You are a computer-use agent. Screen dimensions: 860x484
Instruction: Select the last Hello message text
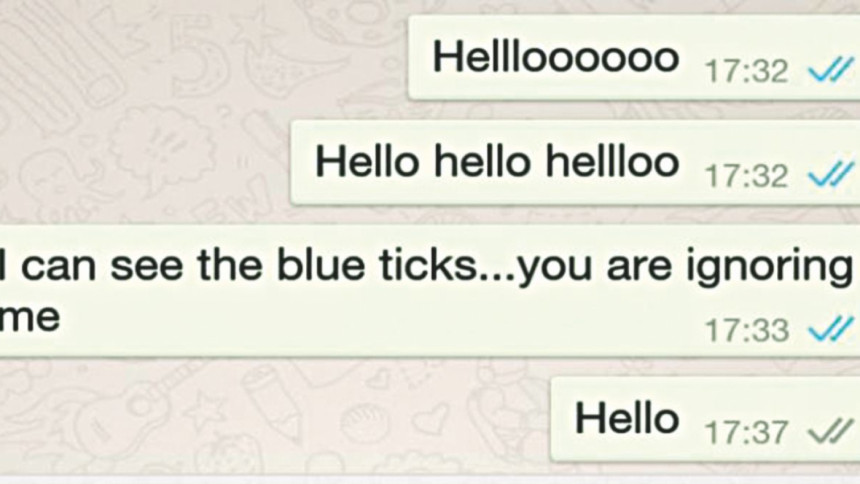tap(627, 419)
